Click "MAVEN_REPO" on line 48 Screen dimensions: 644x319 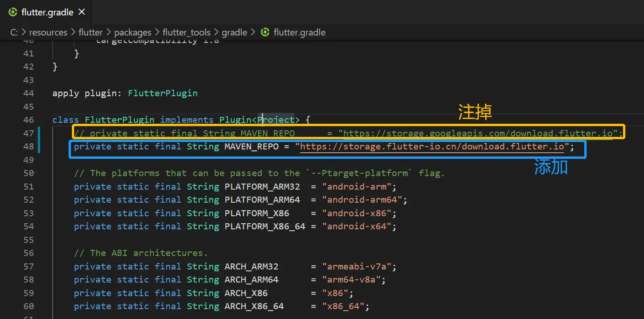251,147
